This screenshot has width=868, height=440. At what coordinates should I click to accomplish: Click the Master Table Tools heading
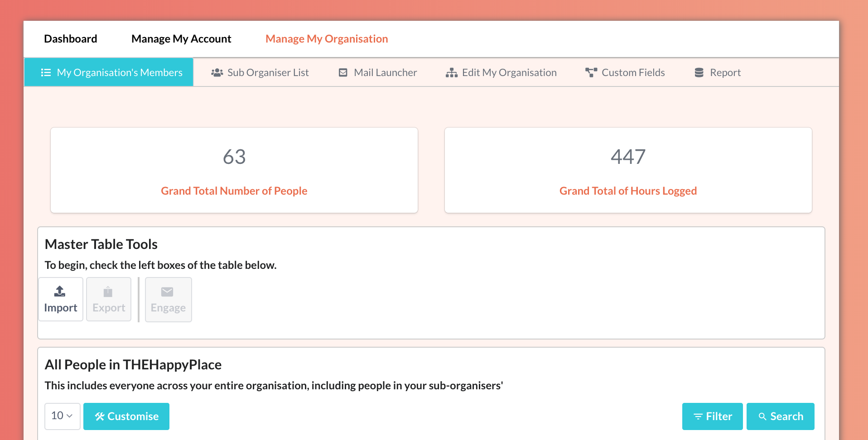pyautogui.click(x=101, y=244)
